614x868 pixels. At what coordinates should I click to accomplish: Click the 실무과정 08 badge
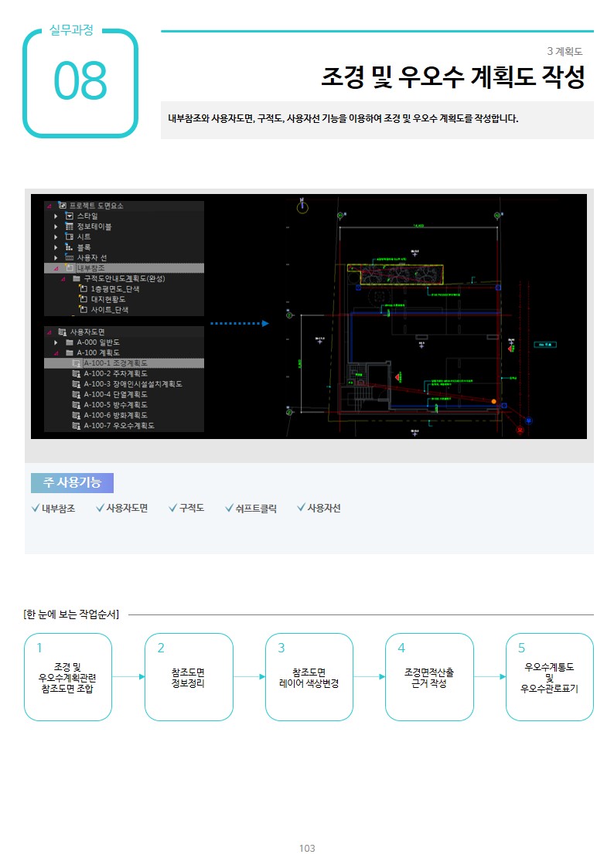(80, 81)
